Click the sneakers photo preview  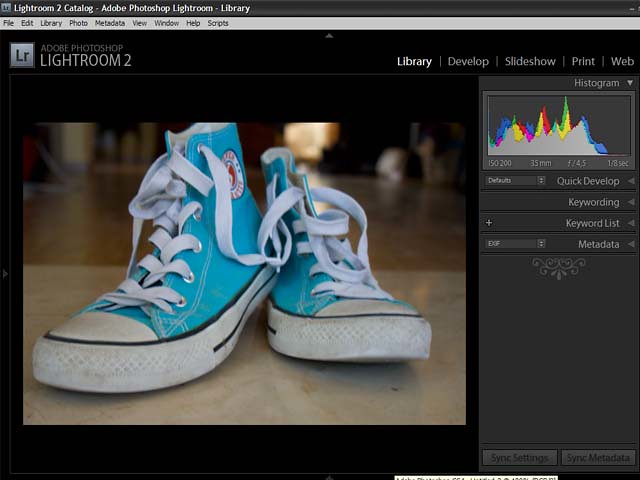[244, 273]
